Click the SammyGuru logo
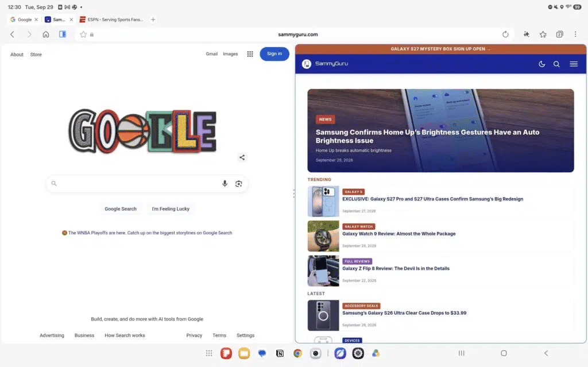The image size is (588, 367). [325, 64]
